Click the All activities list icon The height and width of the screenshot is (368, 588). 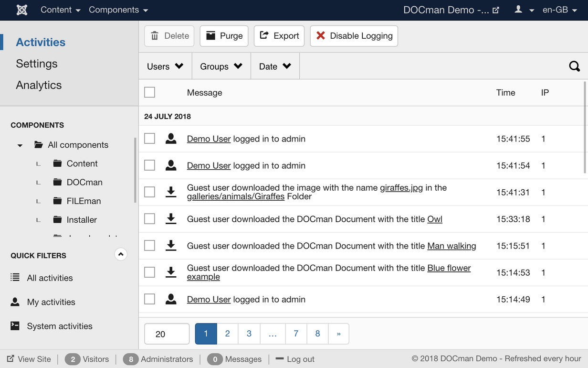click(15, 278)
